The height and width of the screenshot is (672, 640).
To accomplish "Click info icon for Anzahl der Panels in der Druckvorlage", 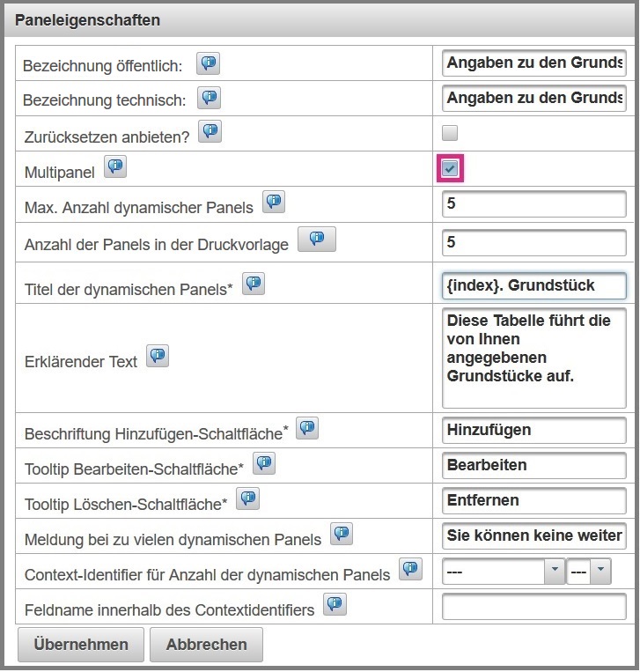I will 317,240.
